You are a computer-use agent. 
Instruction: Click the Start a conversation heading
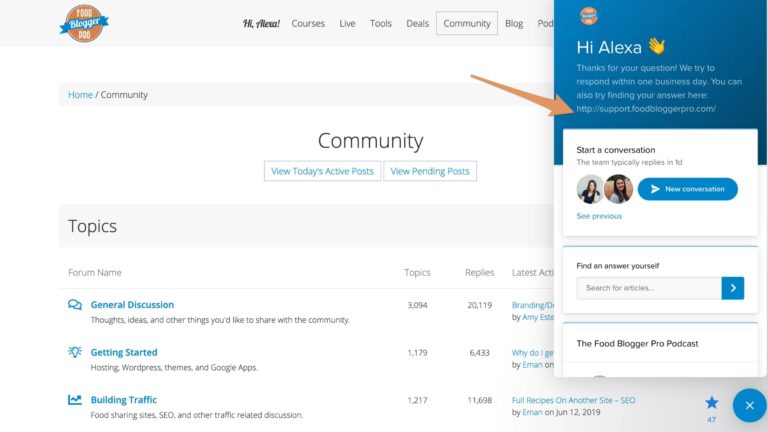(x=616, y=150)
